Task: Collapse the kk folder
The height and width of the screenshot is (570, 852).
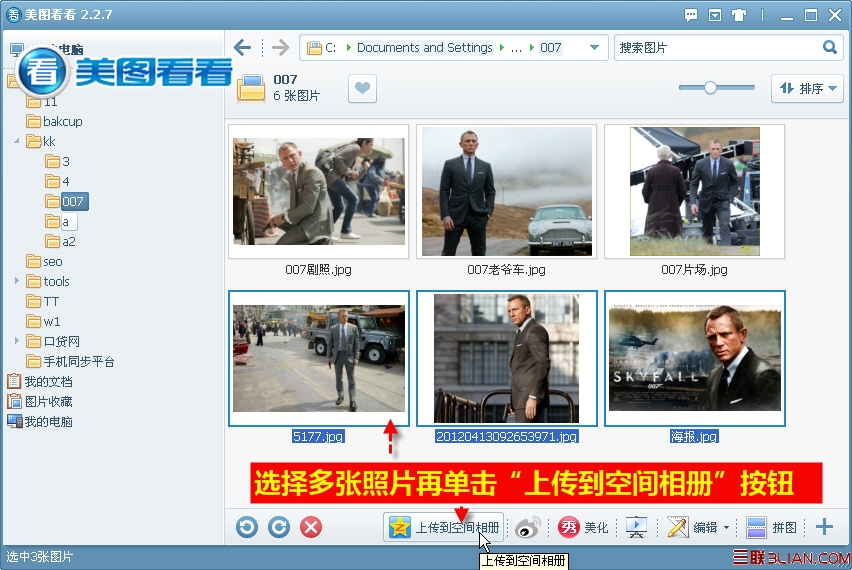Action: pyautogui.click(x=17, y=141)
